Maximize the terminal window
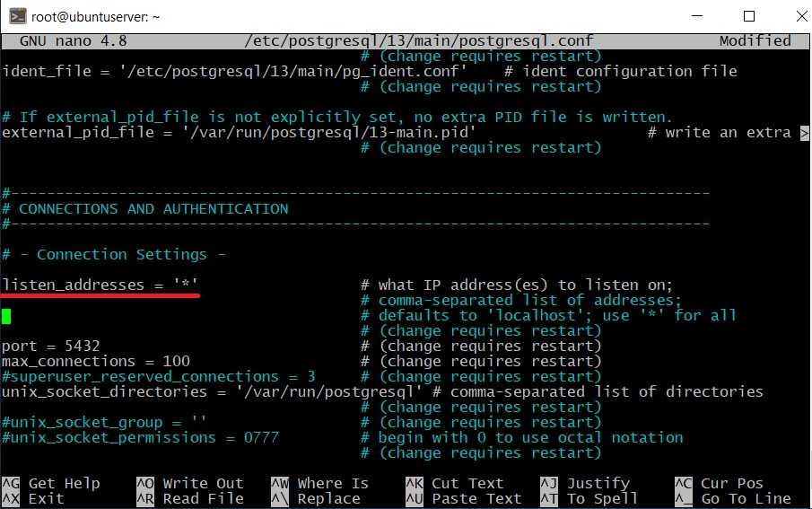Image resolution: width=812 pixels, height=509 pixels. [x=748, y=15]
